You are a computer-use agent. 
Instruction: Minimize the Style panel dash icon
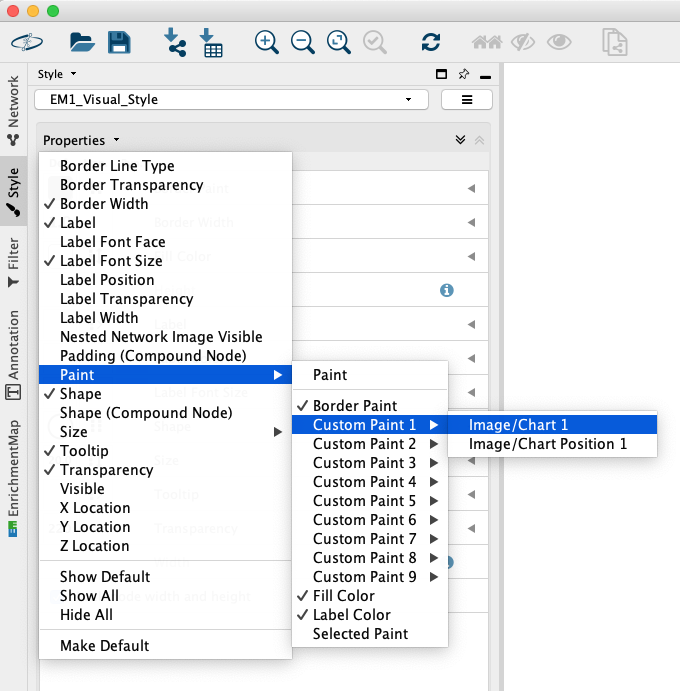point(486,77)
